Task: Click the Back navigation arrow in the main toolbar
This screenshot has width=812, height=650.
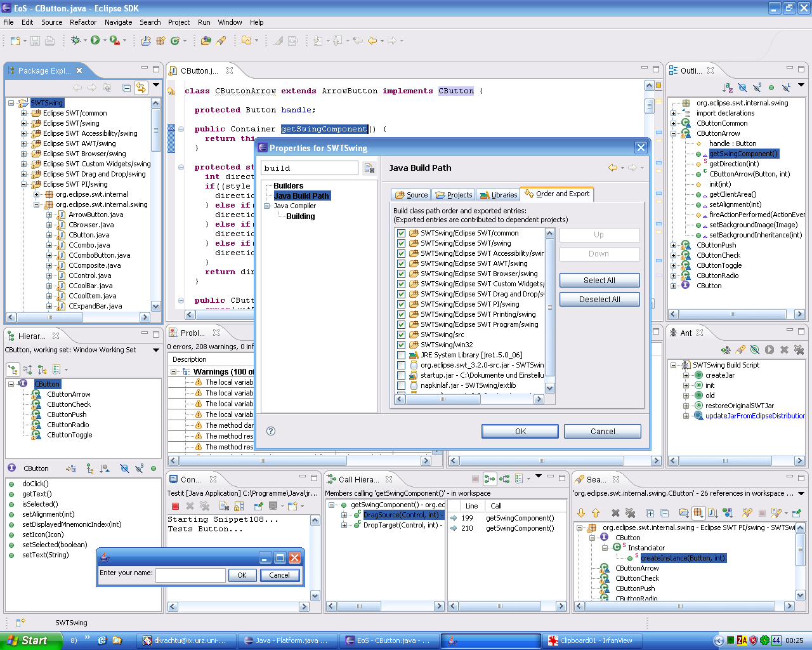Action: (x=372, y=41)
